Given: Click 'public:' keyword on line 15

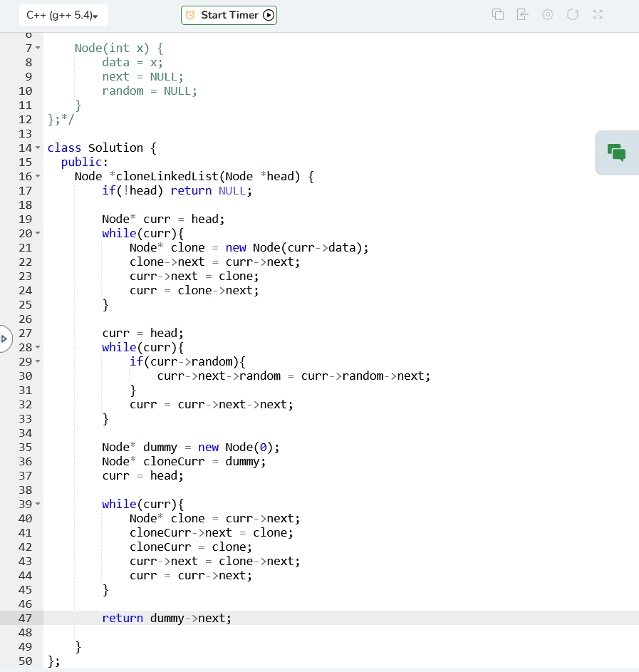Looking at the screenshot, I should (84, 162).
